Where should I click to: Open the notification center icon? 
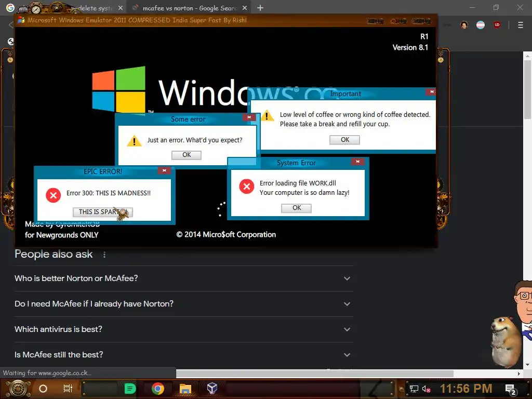pyautogui.click(x=510, y=390)
